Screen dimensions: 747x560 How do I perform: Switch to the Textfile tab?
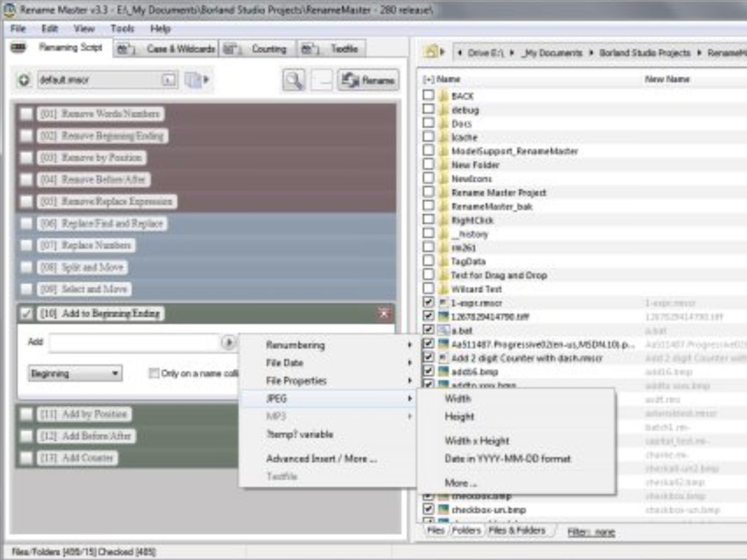coord(332,49)
